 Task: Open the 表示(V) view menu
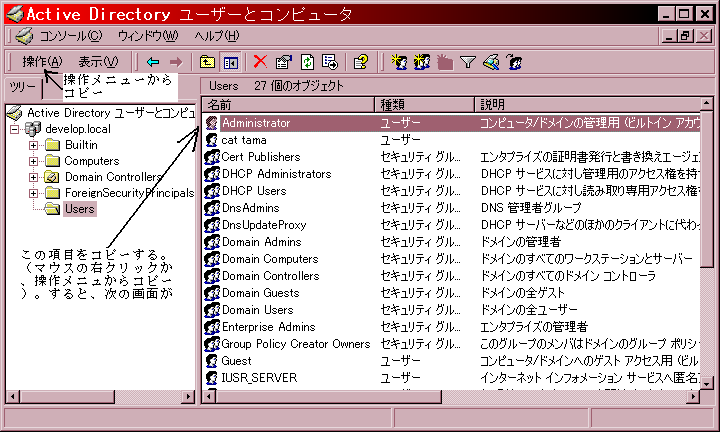tap(98, 62)
